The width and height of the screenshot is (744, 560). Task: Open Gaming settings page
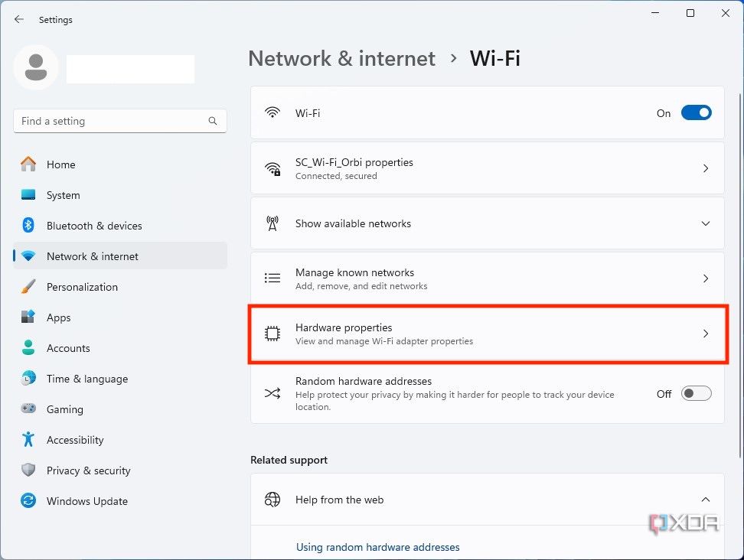(x=120, y=409)
